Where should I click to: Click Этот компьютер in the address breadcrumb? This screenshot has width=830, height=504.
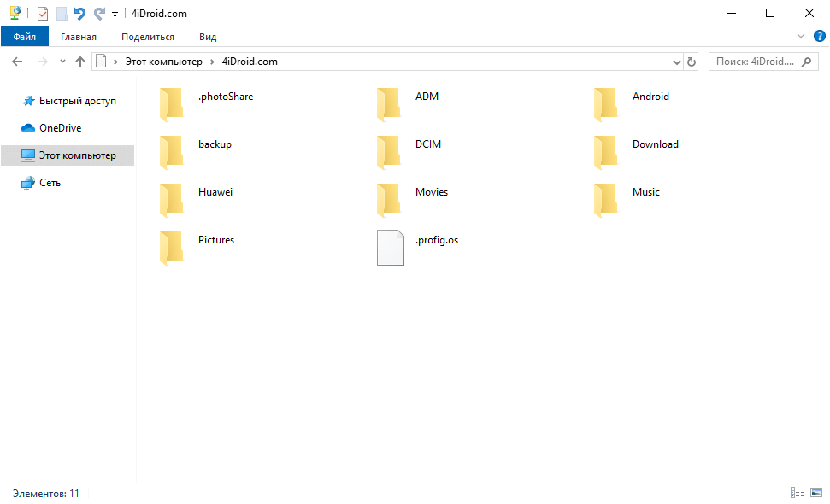(x=163, y=62)
